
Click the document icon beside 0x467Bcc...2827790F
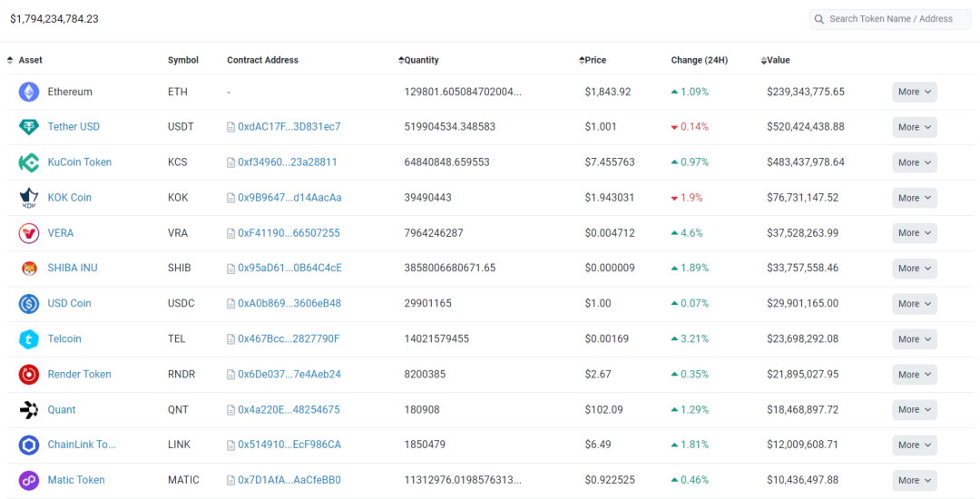tap(230, 339)
